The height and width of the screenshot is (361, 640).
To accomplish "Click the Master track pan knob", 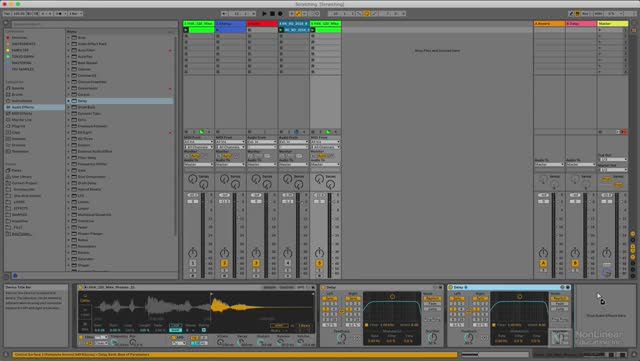I will 607,253.
